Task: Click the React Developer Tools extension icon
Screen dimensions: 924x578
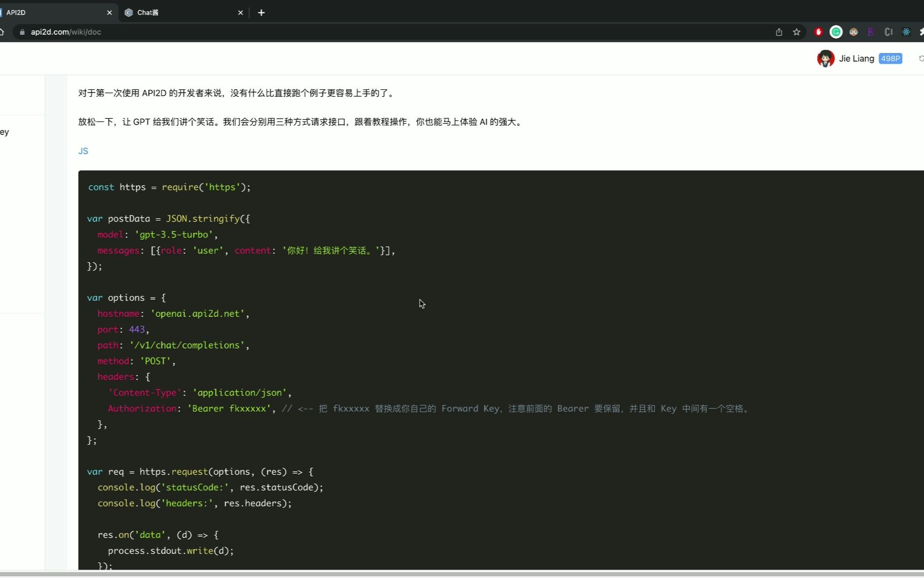Action: pyautogui.click(x=906, y=32)
